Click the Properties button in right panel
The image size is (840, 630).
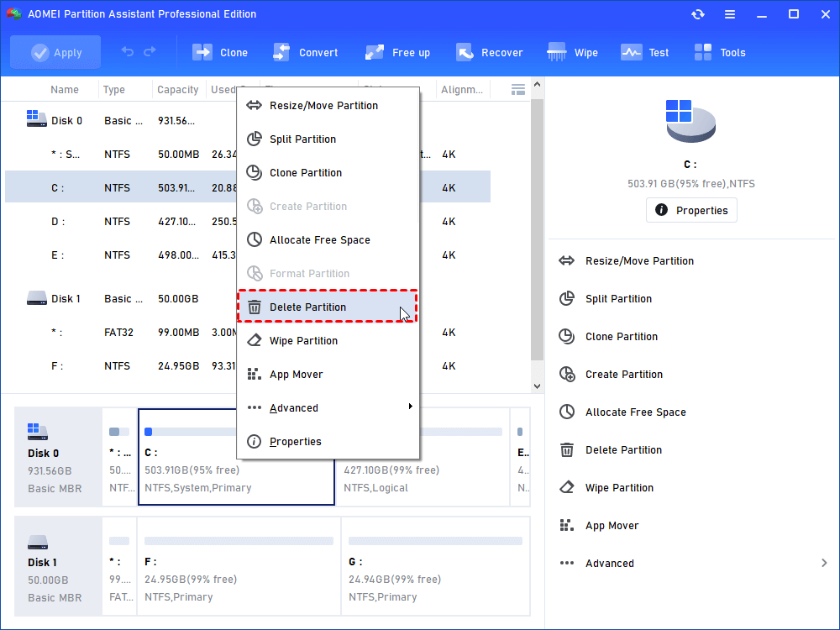(691, 210)
